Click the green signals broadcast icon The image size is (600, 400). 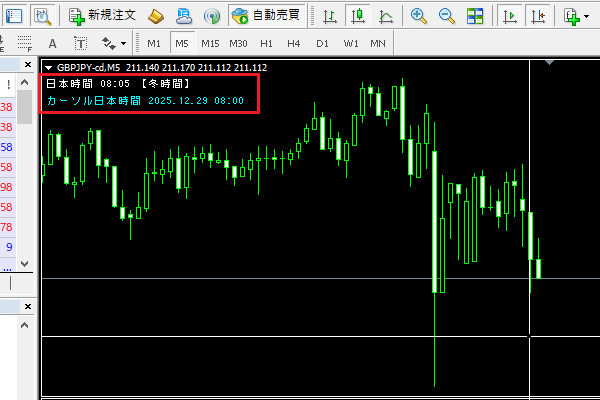point(211,16)
